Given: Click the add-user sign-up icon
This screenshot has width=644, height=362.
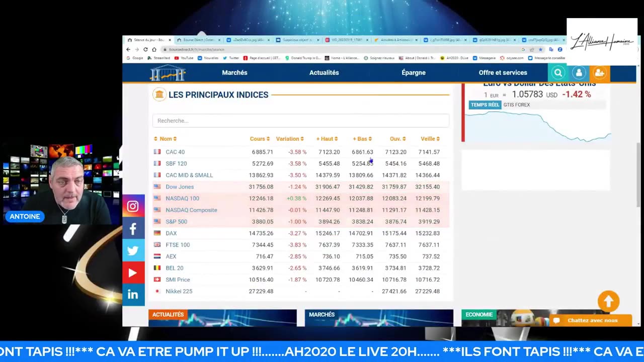Looking at the screenshot, I should click(599, 73).
